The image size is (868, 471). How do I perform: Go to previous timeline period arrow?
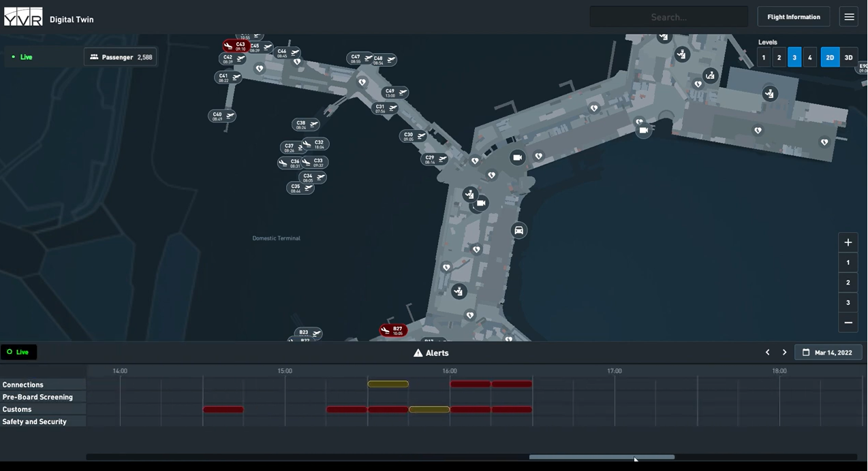[x=768, y=353]
